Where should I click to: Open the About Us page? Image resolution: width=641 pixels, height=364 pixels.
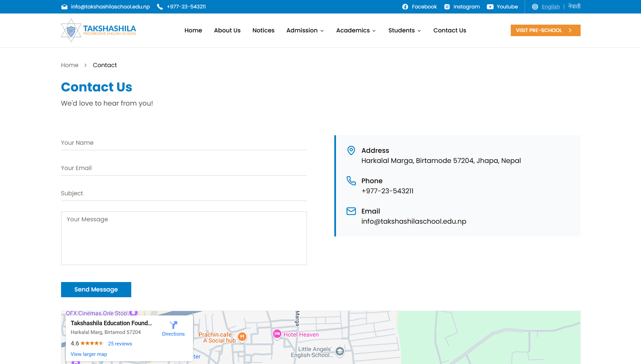point(227,30)
